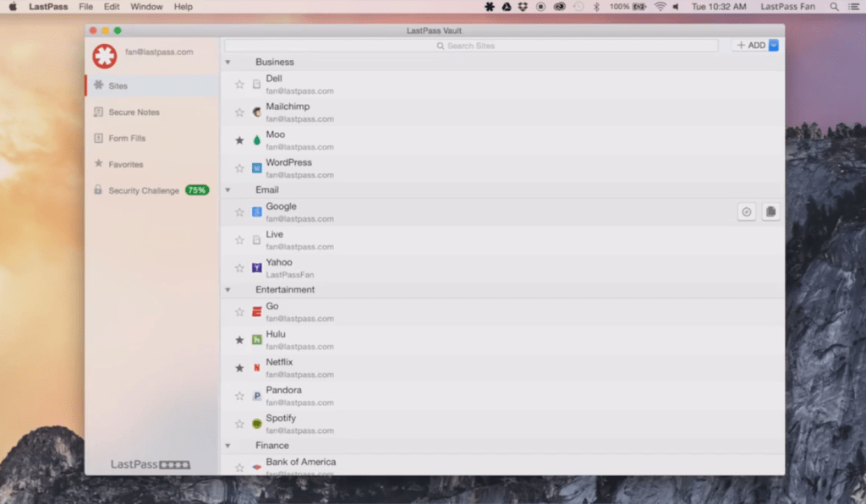Copy the Google password with copy icon
866x504 pixels.
click(770, 212)
